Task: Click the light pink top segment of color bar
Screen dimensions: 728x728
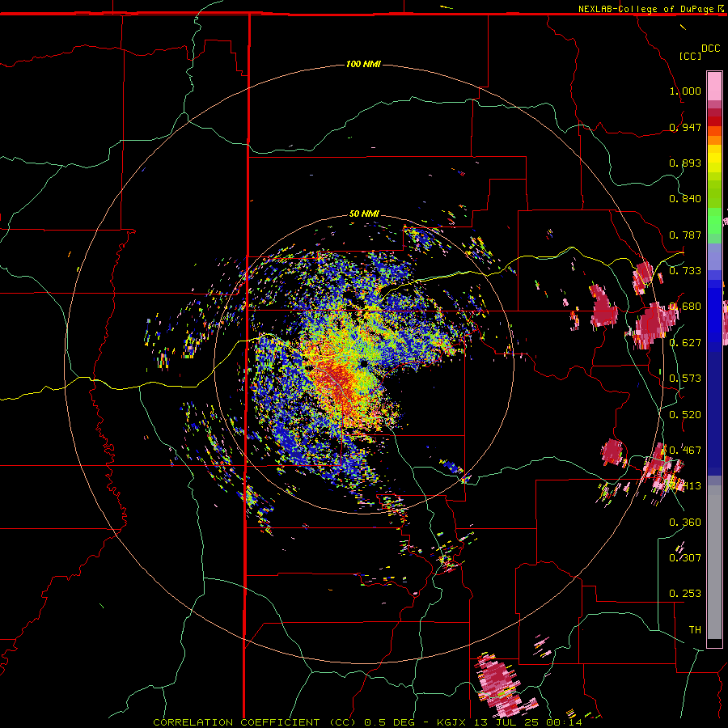Action: point(714,86)
